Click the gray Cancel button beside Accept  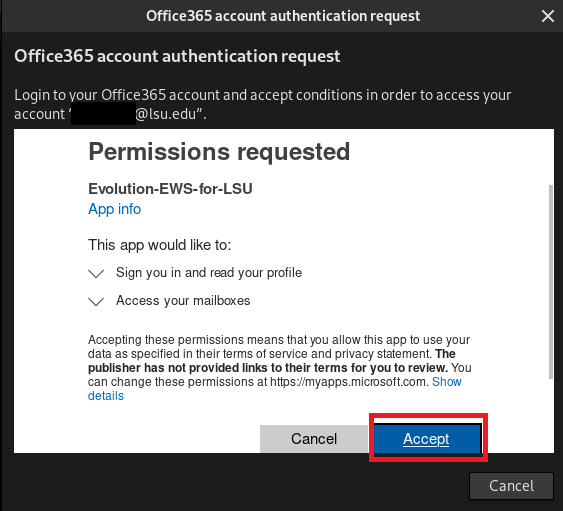coord(314,438)
